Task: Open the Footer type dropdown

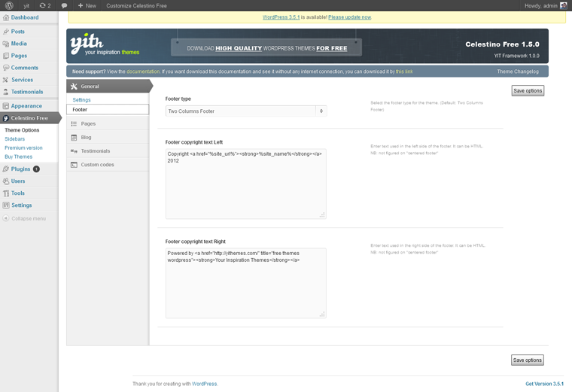Action: [x=246, y=111]
